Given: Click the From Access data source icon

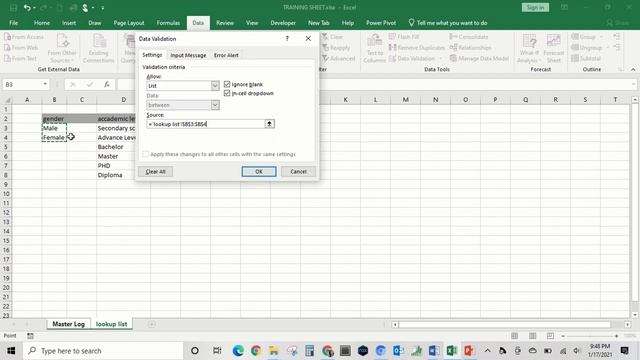Looking at the screenshot, I should click(x=24, y=37).
